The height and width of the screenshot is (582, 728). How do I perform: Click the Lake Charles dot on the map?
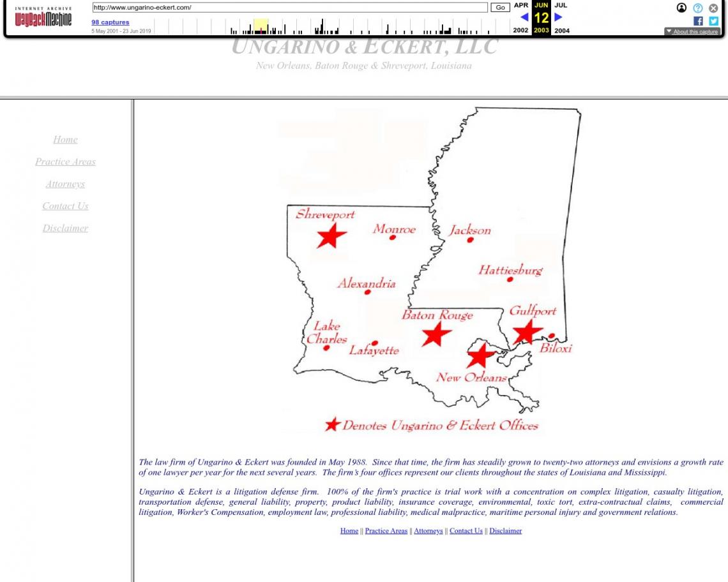tap(326, 348)
